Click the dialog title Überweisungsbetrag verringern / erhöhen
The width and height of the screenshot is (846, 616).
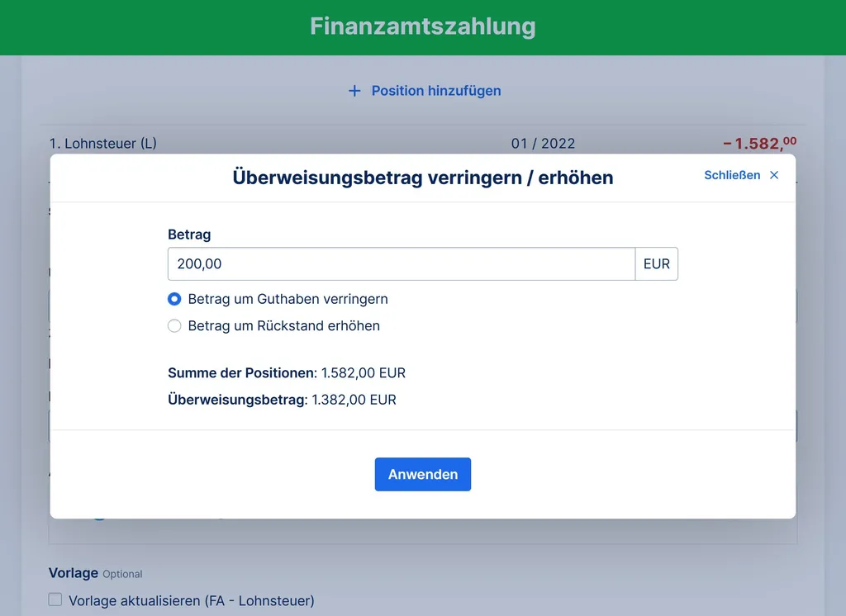pos(423,178)
